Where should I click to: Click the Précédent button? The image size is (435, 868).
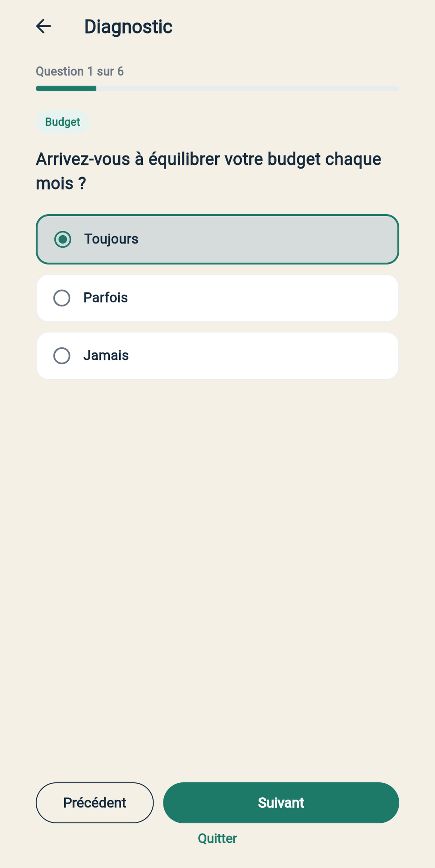pyautogui.click(x=95, y=802)
